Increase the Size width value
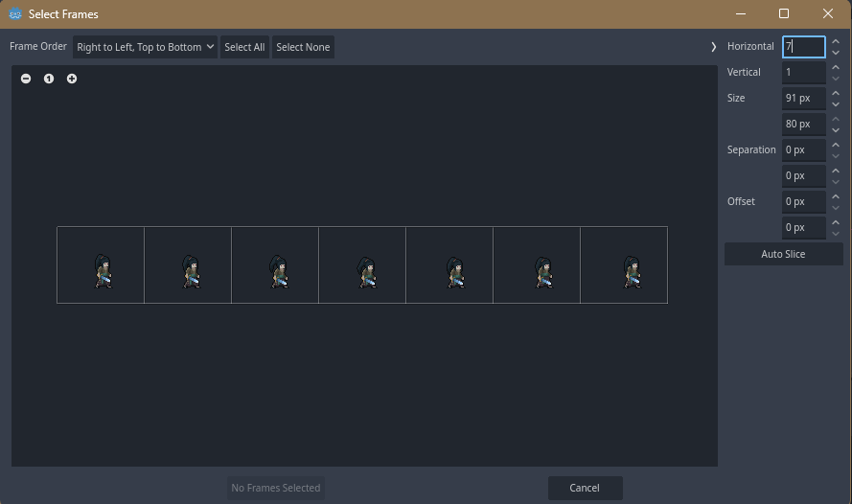Viewport: 852px width, 504px height. (x=835, y=93)
